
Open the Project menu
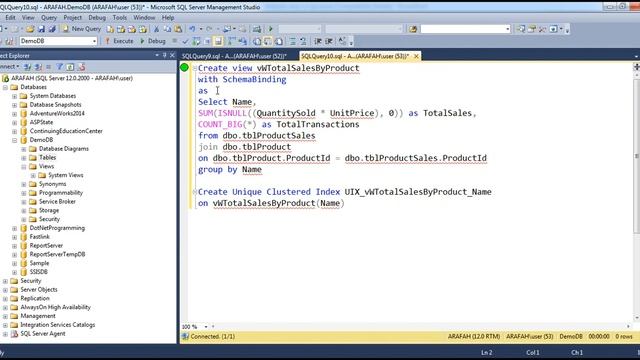coord(73,18)
